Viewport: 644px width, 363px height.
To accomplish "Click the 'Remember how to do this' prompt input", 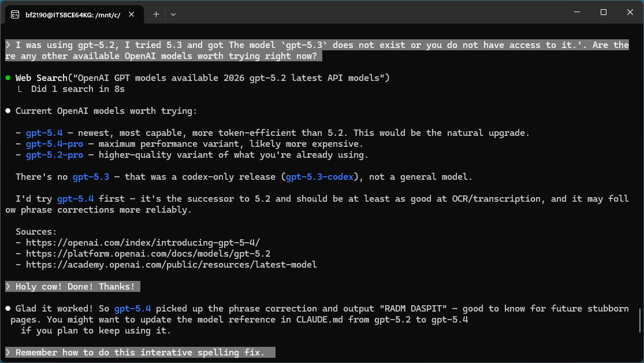I will click(140, 353).
